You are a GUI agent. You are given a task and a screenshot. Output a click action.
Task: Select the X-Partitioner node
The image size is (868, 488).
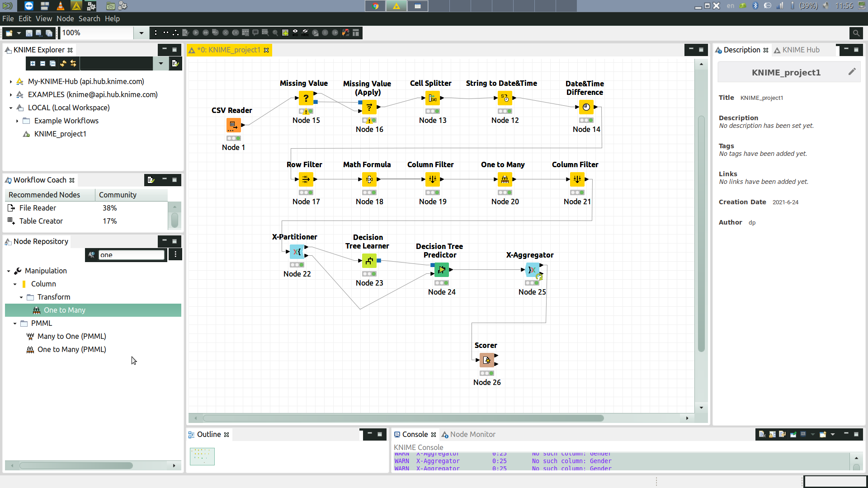pos(297,252)
